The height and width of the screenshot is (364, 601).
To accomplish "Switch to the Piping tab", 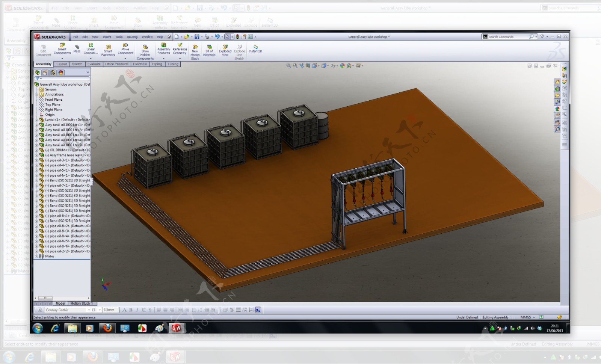I will 157,64.
